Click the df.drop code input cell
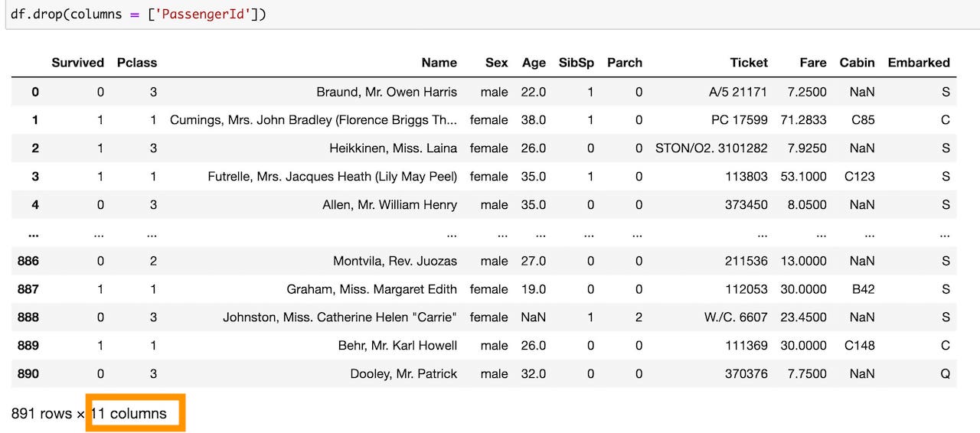980x433 pixels. pos(490,15)
